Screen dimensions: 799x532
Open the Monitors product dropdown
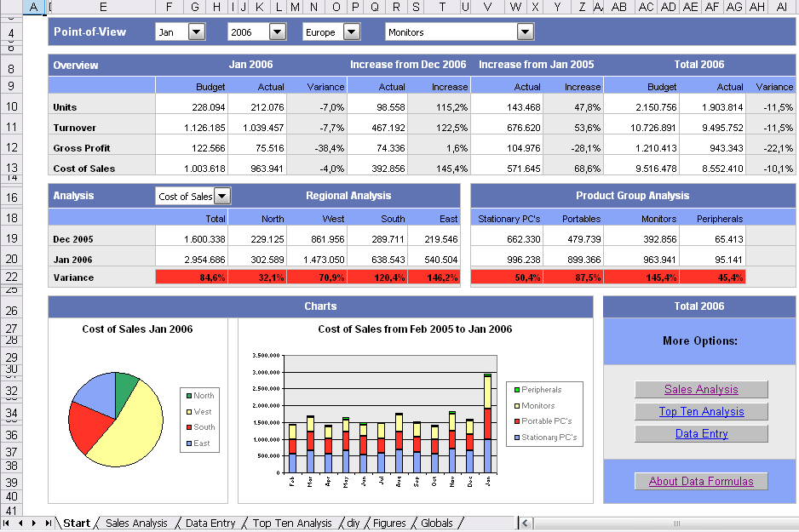(x=525, y=32)
